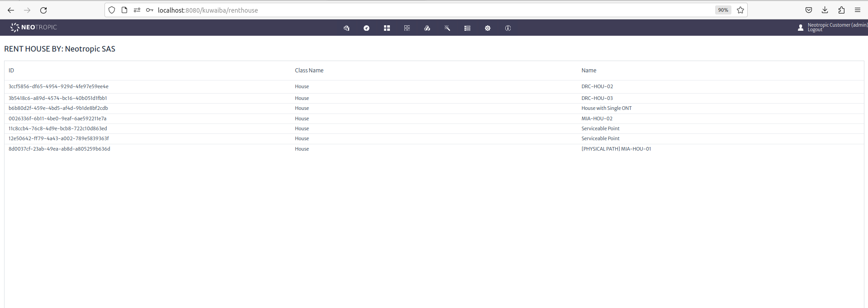The height and width of the screenshot is (308, 868).
Task: Select ID 8d0037cf-23ab-49ea-ab8d-a805259b636d
Action: pyautogui.click(x=59, y=149)
